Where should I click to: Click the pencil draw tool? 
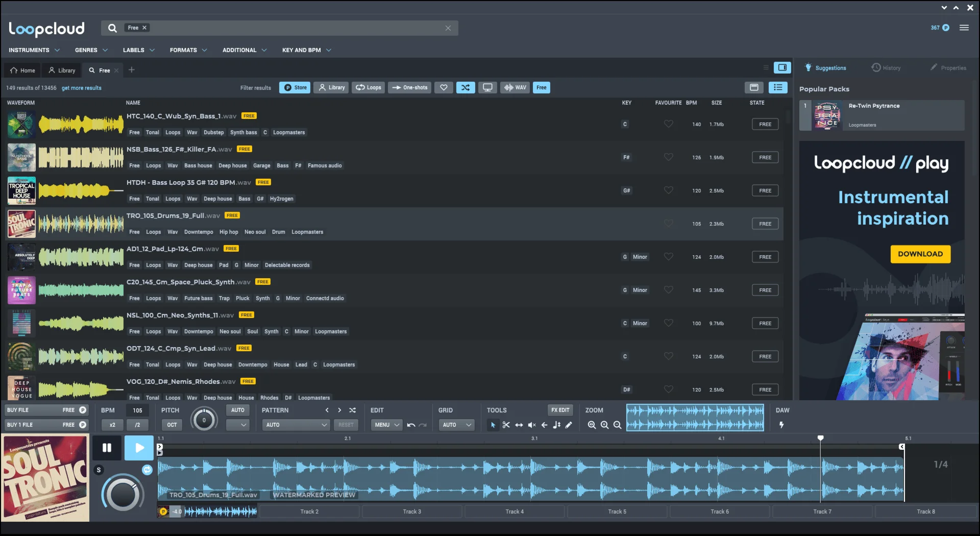tap(569, 425)
